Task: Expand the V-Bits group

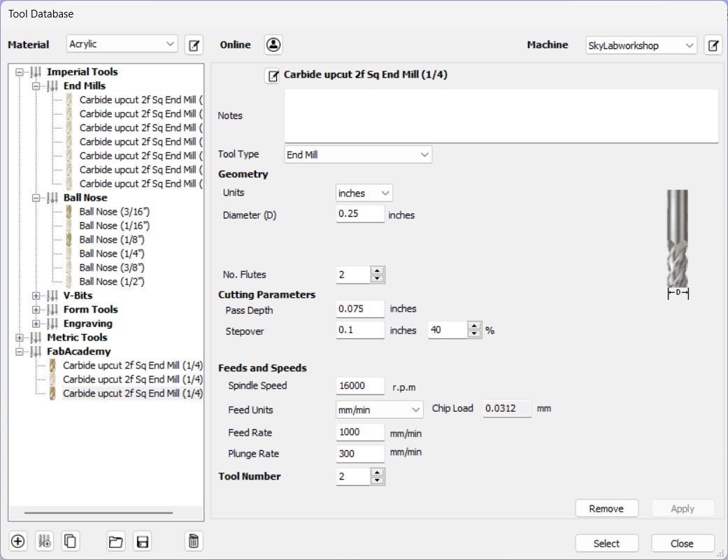Action: pos(36,296)
